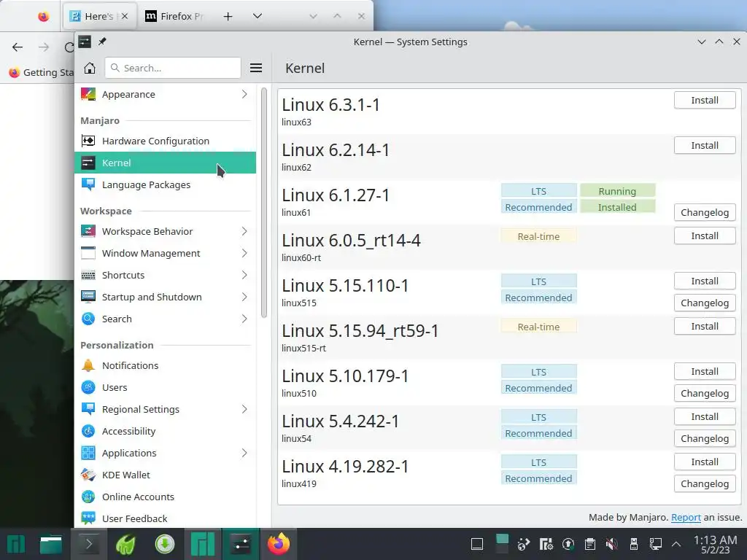View Changelog for Linux 4.19.282-1
The width and height of the screenshot is (747, 560).
[705, 484]
